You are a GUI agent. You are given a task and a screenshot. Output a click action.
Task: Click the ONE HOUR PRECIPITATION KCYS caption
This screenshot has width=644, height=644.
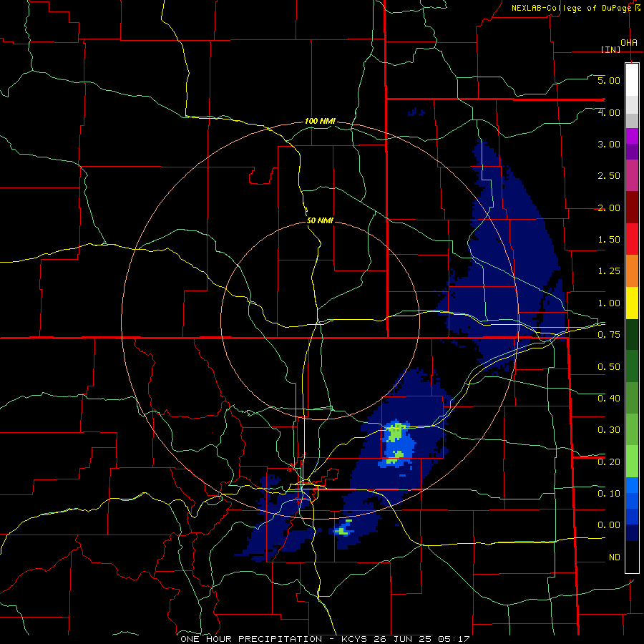coord(325,639)
